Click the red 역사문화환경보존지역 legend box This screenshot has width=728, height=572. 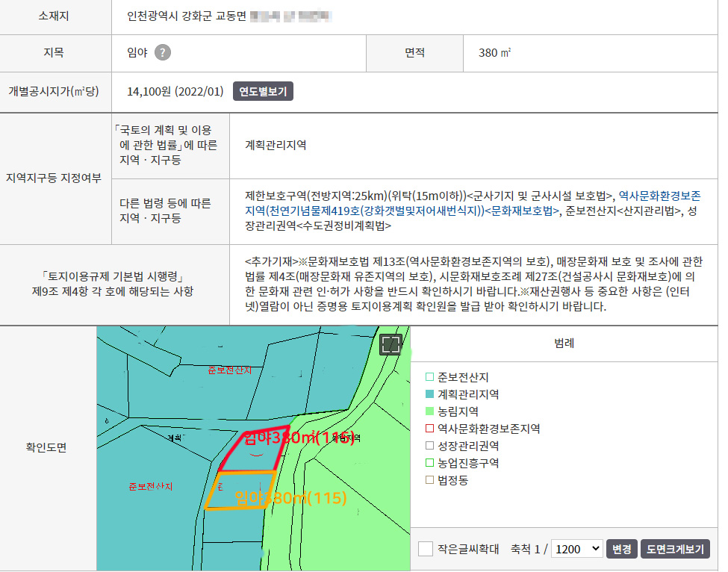coord(429,429)
